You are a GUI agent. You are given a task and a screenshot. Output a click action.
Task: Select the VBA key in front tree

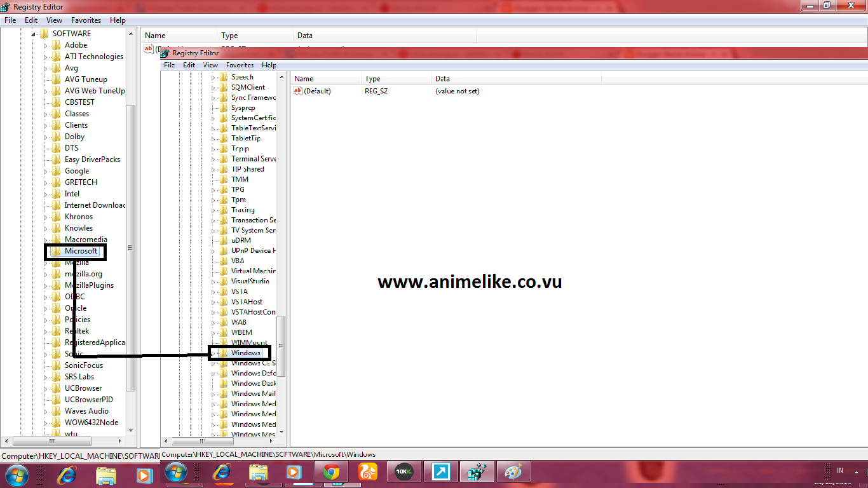238,261
